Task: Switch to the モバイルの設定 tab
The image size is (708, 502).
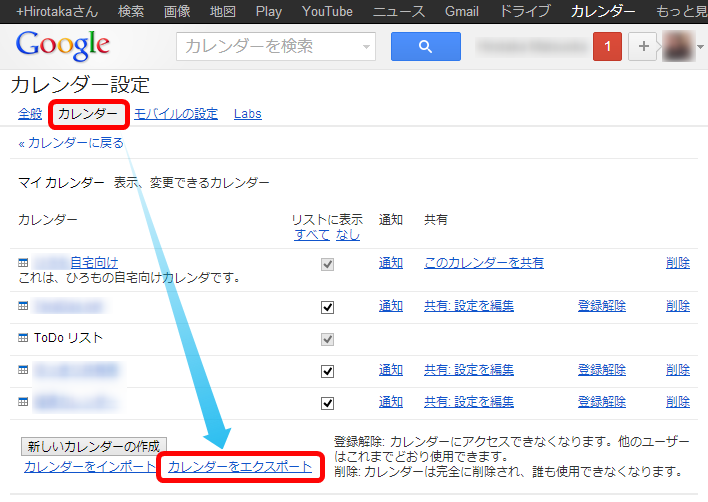Action: tap(176, 114)
